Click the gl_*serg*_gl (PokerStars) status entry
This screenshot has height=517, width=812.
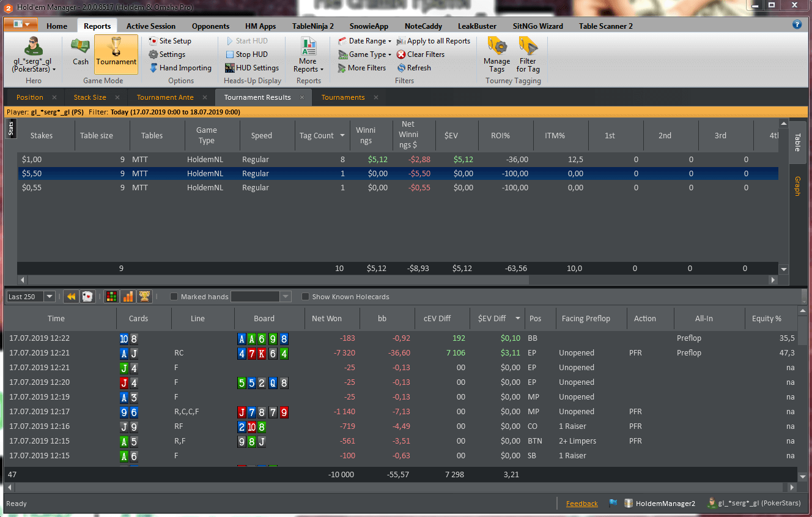(x=753, y=504)
